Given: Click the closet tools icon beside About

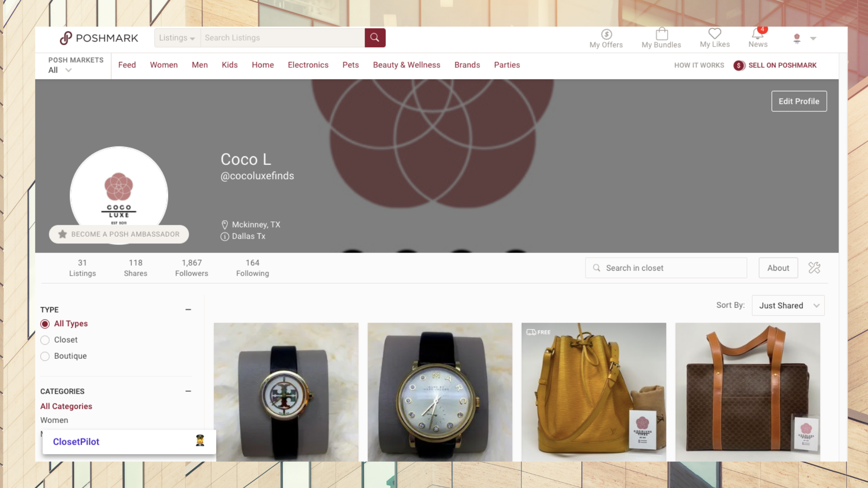Looking at the screenshot, I should tap(814, 268).
